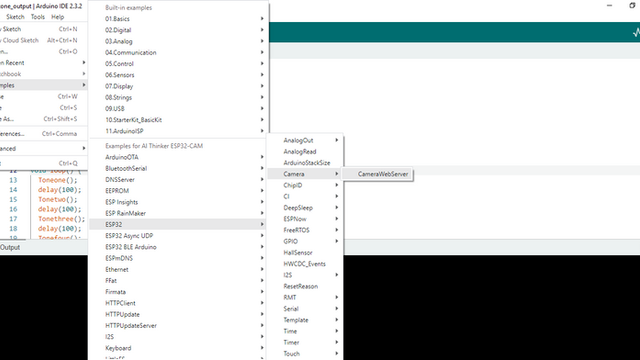This screenshot has height=360, width=640.
Task: Open the Touch submenu
Action: pos(305,353)
